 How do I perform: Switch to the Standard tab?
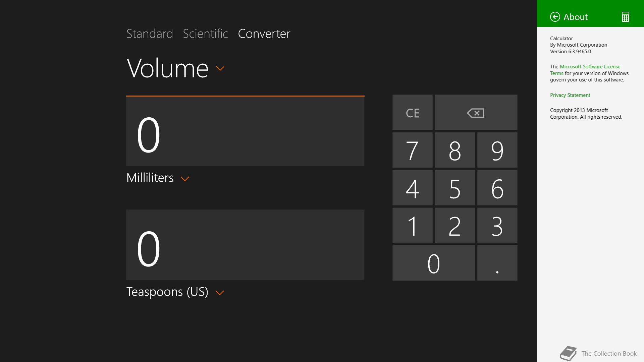(150, 34)
